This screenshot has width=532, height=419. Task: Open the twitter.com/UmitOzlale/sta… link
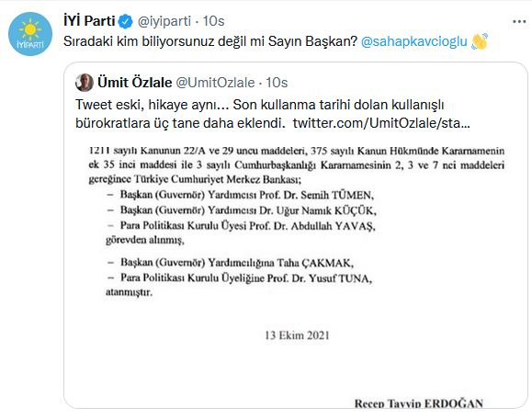coord(381,123)
